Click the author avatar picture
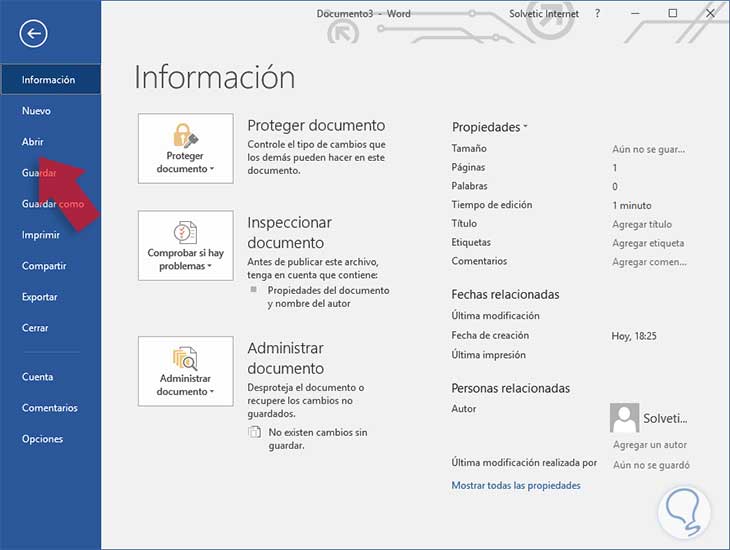Viewport: 730px width, 550px height. pos(624,418)
